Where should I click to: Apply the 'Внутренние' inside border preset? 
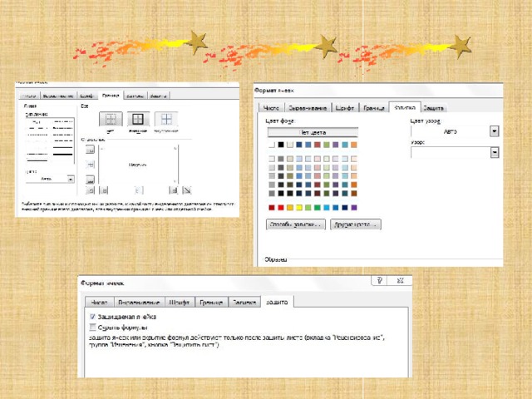click(166, 120)
